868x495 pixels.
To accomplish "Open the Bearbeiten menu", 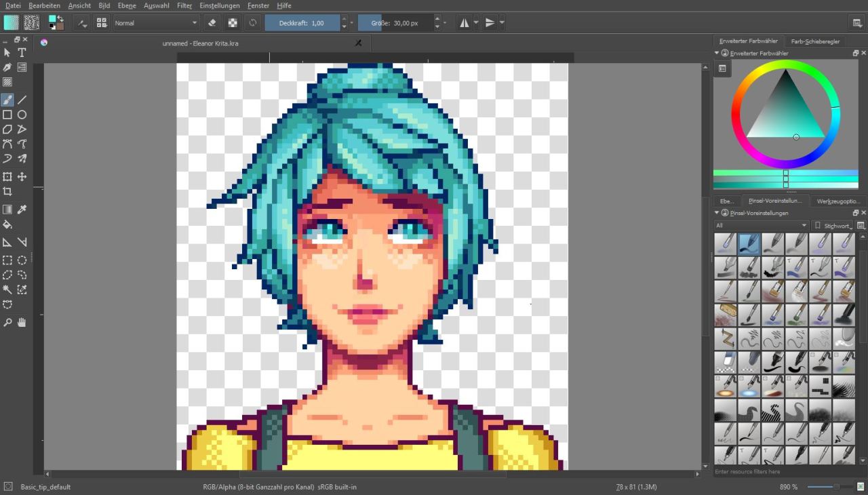I will tap(44, 5).
